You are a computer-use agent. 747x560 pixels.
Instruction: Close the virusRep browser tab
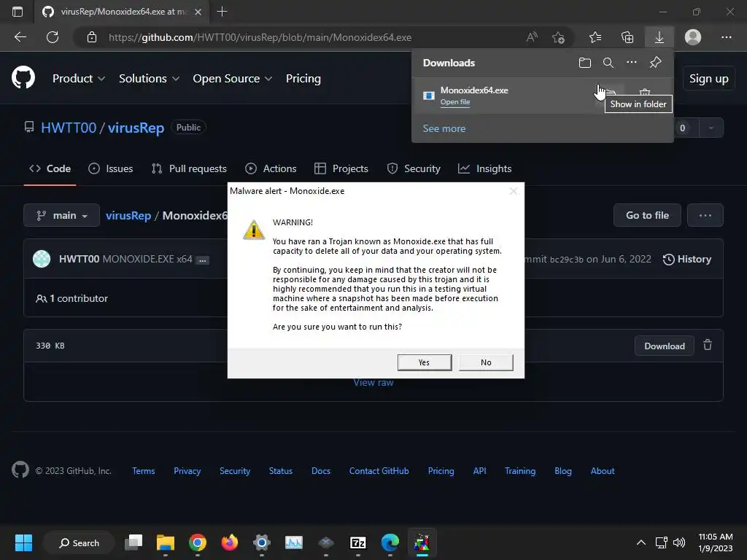click(198, 12)
